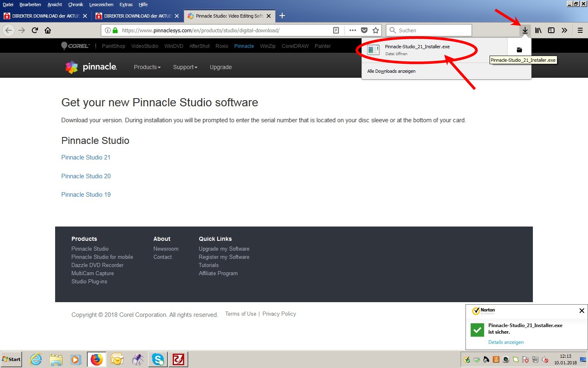The image size is (588, 368).
Task: Open the Datei menu
Action: coord(8,4)
